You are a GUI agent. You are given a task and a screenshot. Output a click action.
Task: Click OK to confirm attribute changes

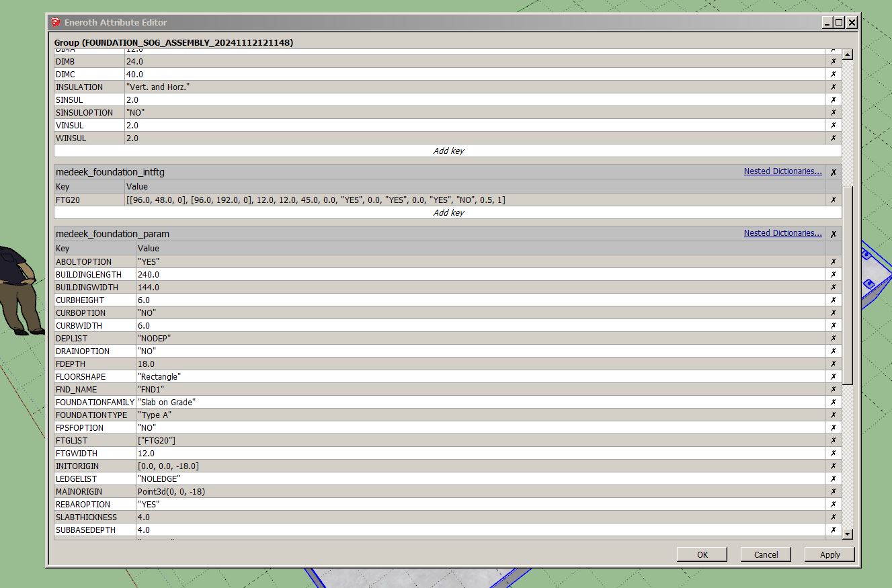[x=702, y=554]
